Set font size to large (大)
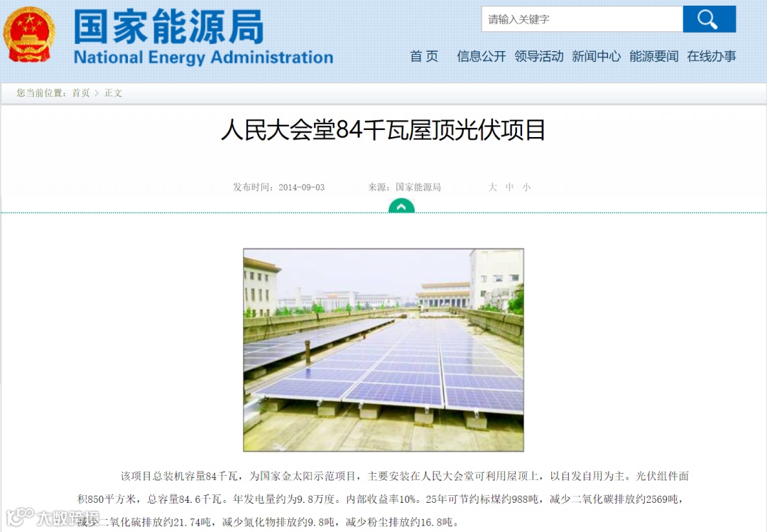The image size is (767, 532). tap(493, 187)
